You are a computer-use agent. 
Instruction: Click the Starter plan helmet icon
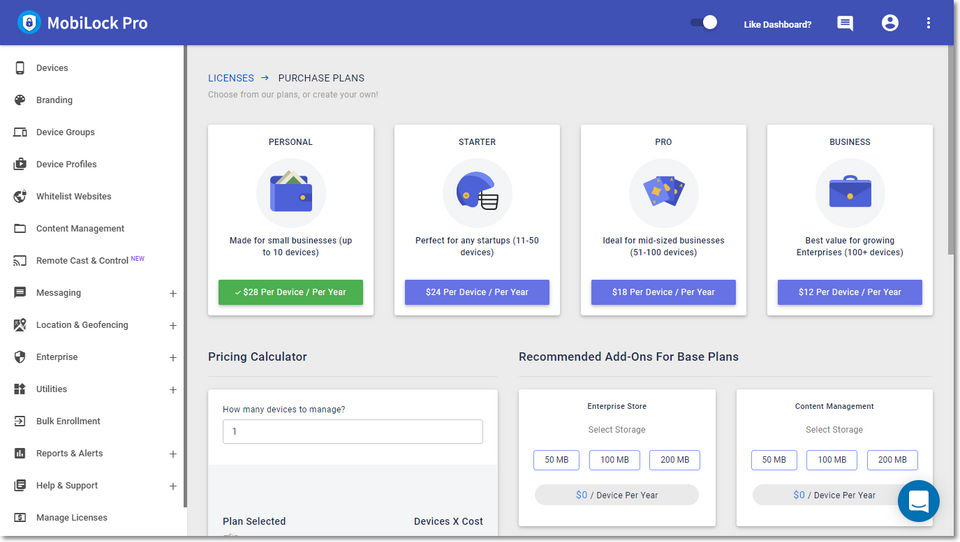[477, 192]
